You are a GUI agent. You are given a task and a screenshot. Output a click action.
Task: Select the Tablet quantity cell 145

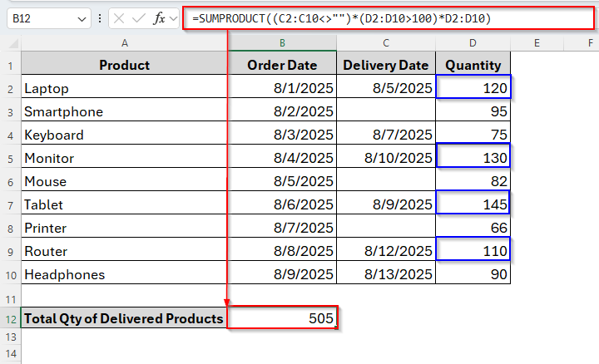click(473, 204)
